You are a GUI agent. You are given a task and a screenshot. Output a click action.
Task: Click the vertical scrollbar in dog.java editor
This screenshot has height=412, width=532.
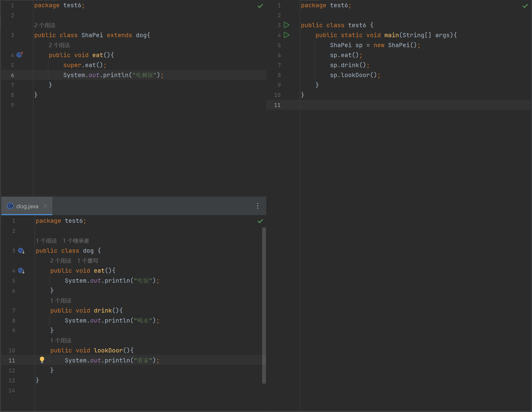(264, 305)
